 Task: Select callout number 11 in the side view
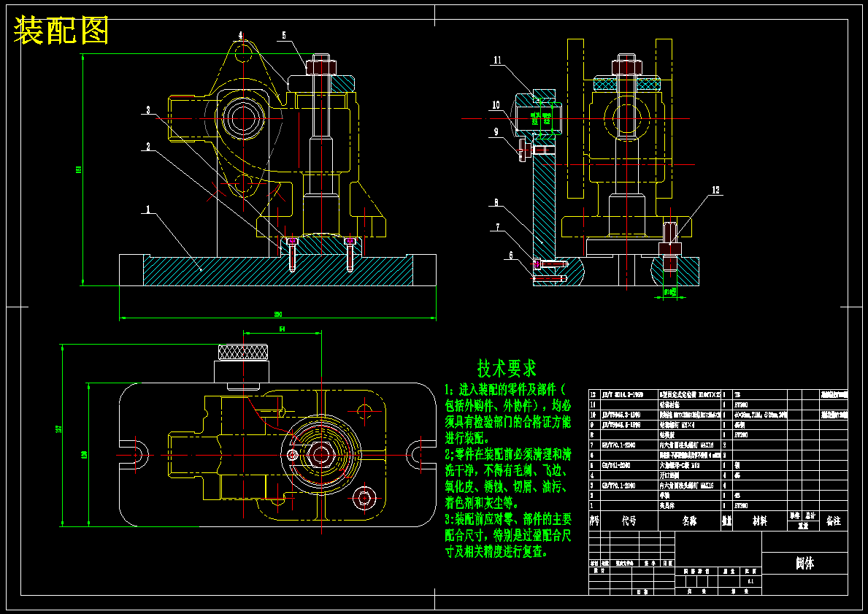pos(498,60)
